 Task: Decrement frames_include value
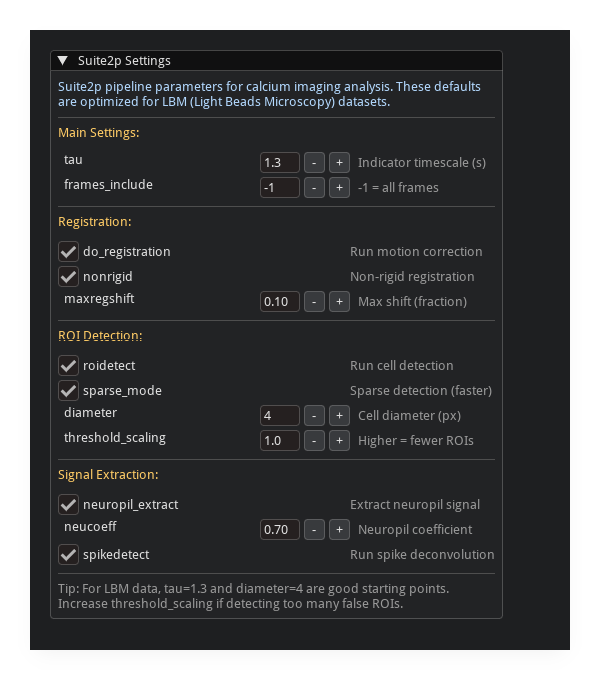314,187
